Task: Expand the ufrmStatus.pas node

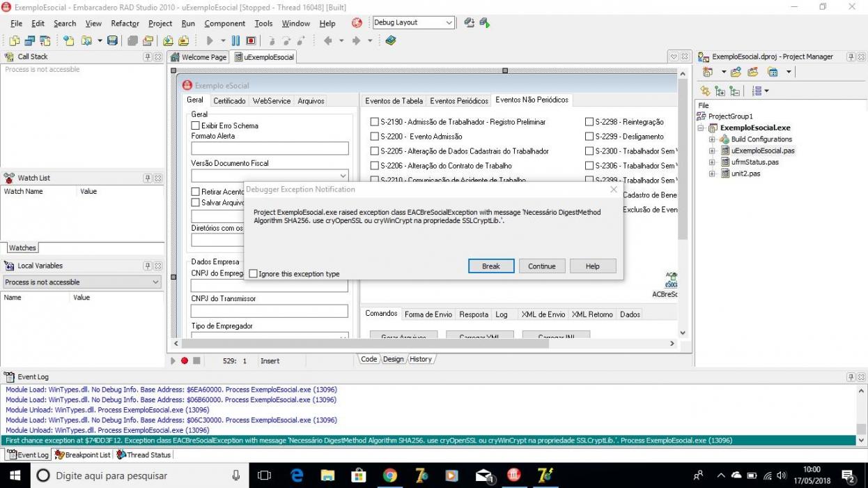Action: tap(713, 162)
